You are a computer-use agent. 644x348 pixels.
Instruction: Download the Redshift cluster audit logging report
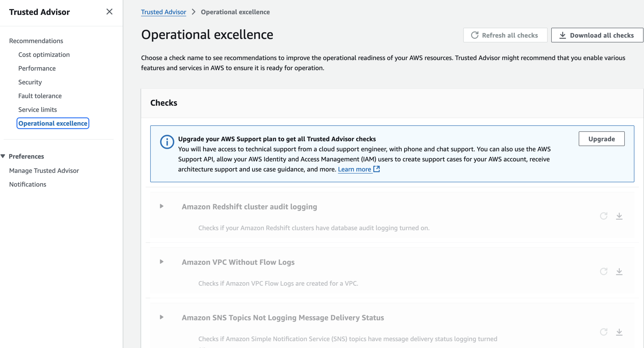(619, 216)
